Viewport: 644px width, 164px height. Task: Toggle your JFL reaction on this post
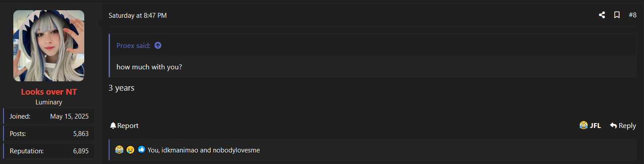click(x=590, y=126)
